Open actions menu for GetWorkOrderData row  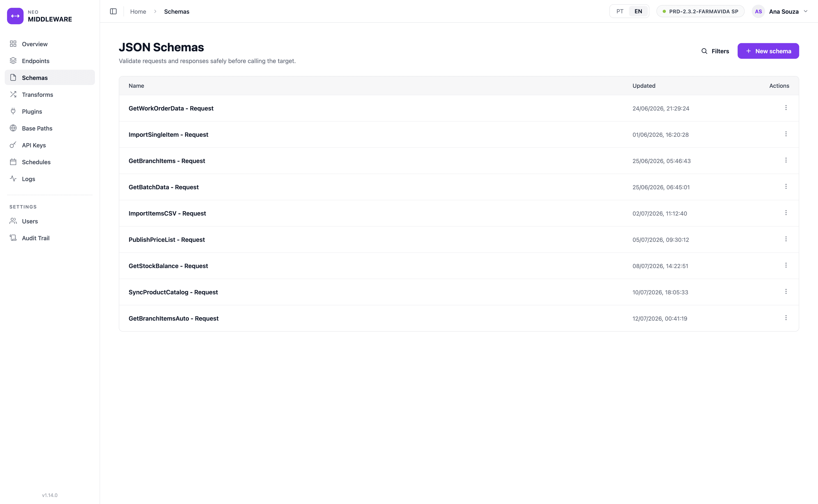786,108
